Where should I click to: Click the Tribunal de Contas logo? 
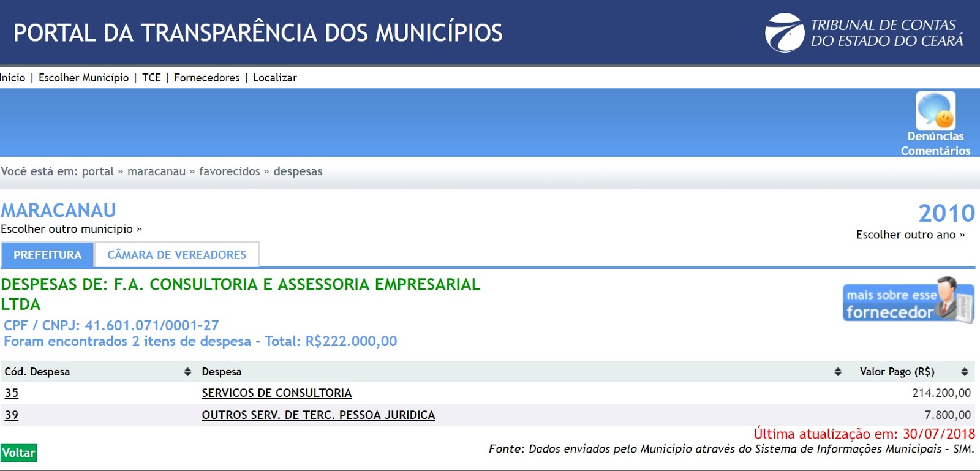(864, 32)
